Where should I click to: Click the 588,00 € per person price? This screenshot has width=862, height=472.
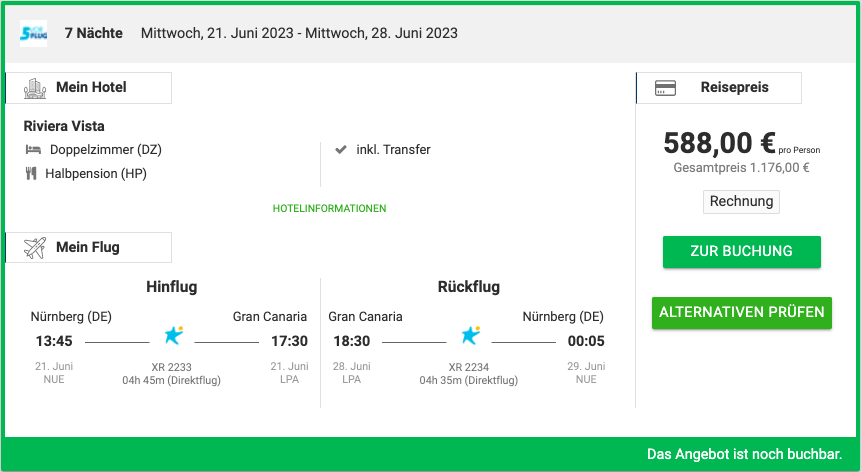tap(719, 143)
